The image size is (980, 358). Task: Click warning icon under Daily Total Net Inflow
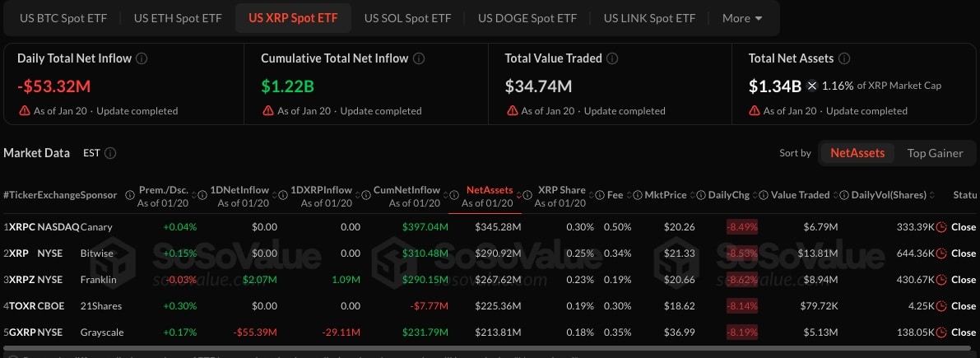[23, 111]
